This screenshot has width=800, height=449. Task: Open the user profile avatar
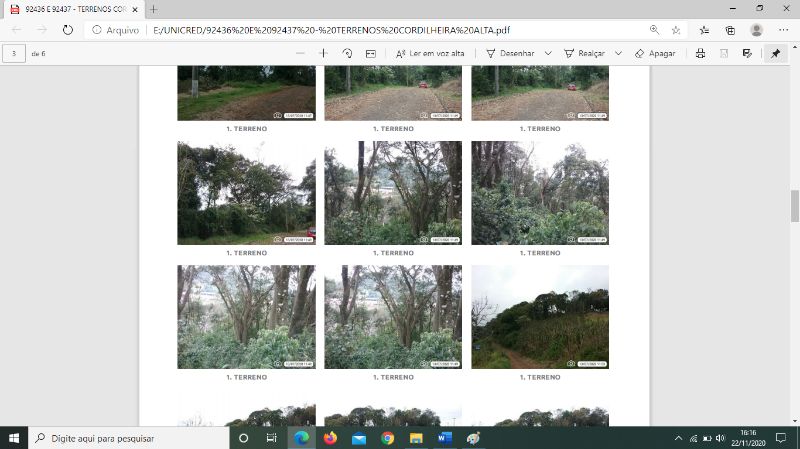757,30
